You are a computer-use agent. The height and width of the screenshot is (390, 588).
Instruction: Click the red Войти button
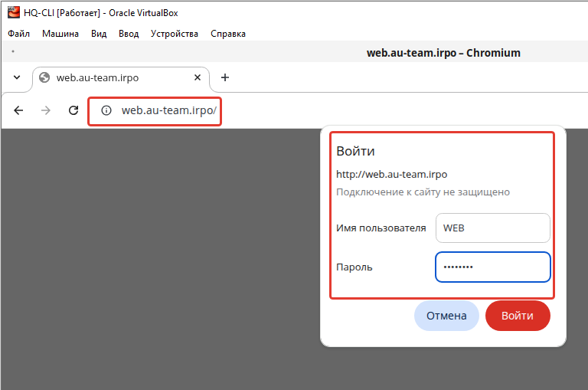pos(518,316)
